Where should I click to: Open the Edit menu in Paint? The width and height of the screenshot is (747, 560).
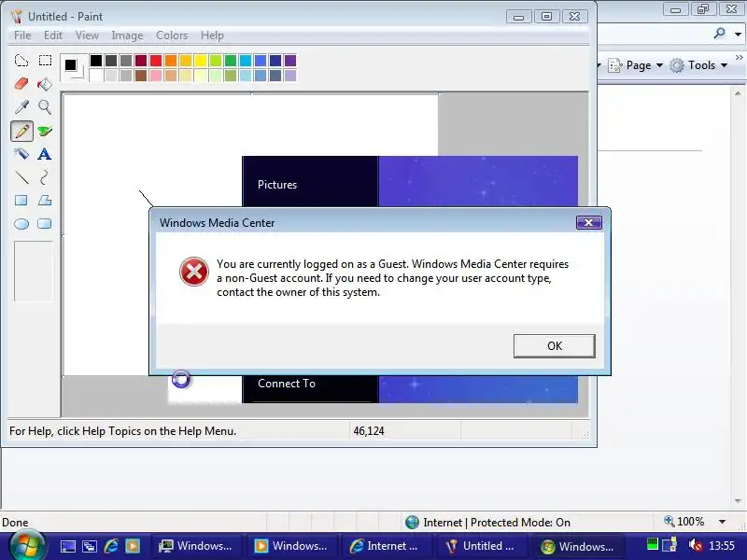(53, 35)
